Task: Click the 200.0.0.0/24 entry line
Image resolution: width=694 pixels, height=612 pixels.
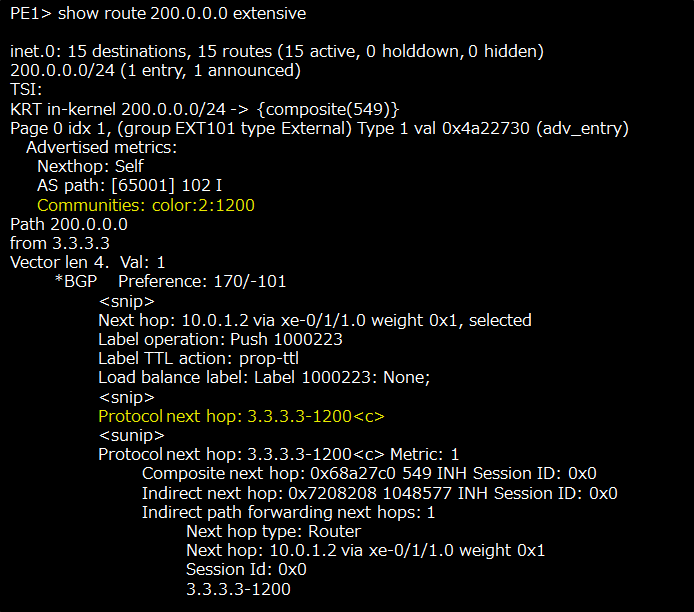Action: [155, 71]
